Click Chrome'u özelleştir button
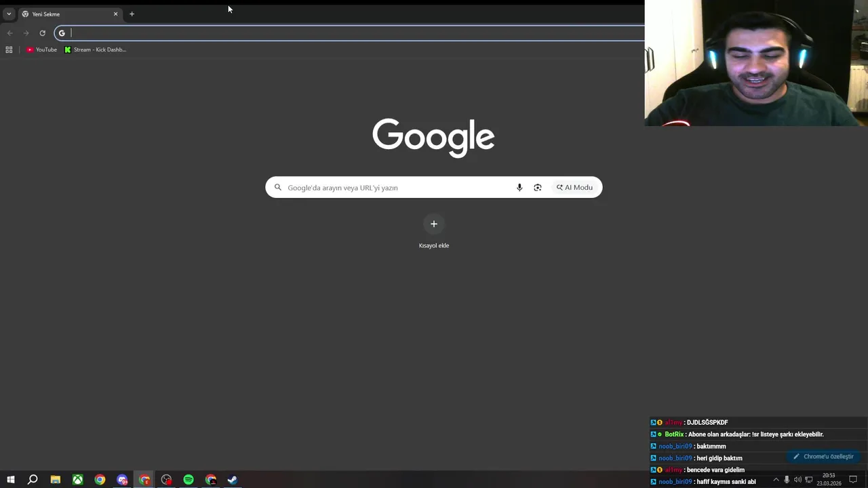Image resolution: width=868 pixels, height=488 pixels. [823, 457]
